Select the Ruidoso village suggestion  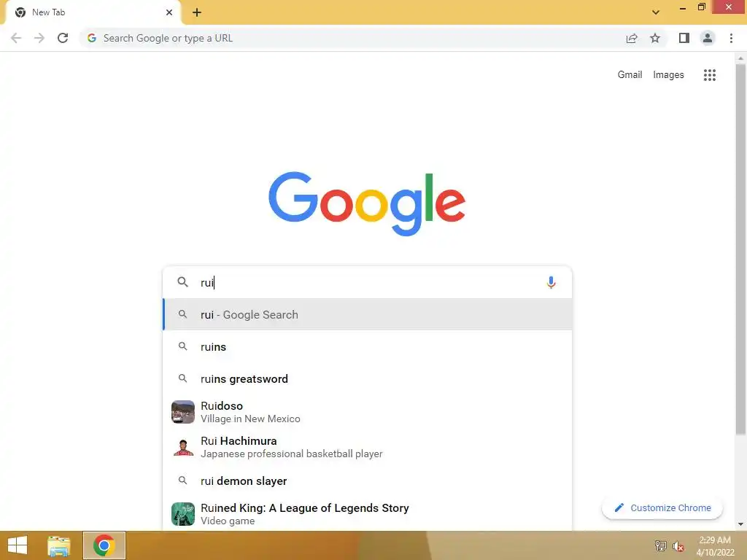tap(367, 412)
